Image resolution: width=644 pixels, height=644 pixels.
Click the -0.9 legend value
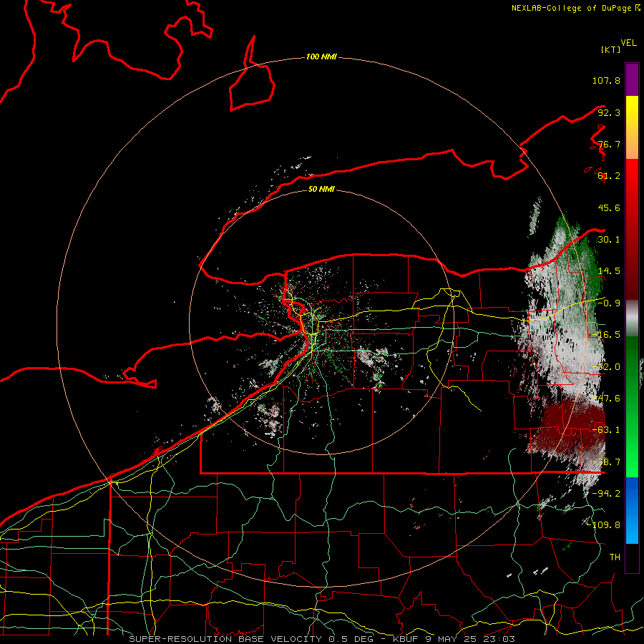click(x=609, y=303)
